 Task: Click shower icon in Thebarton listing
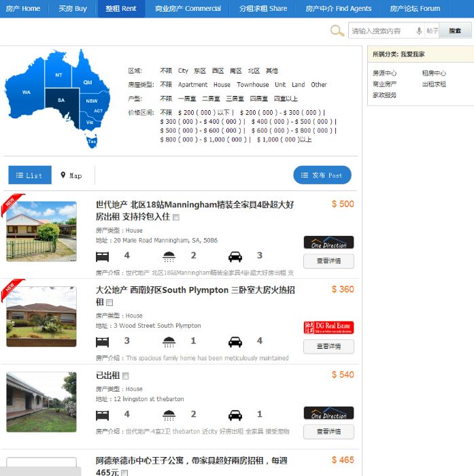point(169,415)
